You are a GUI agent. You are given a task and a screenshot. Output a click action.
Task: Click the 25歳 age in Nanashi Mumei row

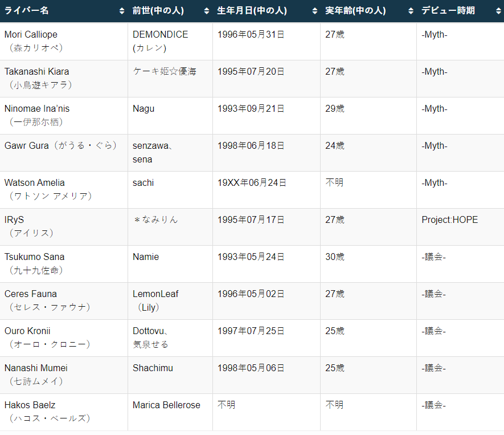335,368
